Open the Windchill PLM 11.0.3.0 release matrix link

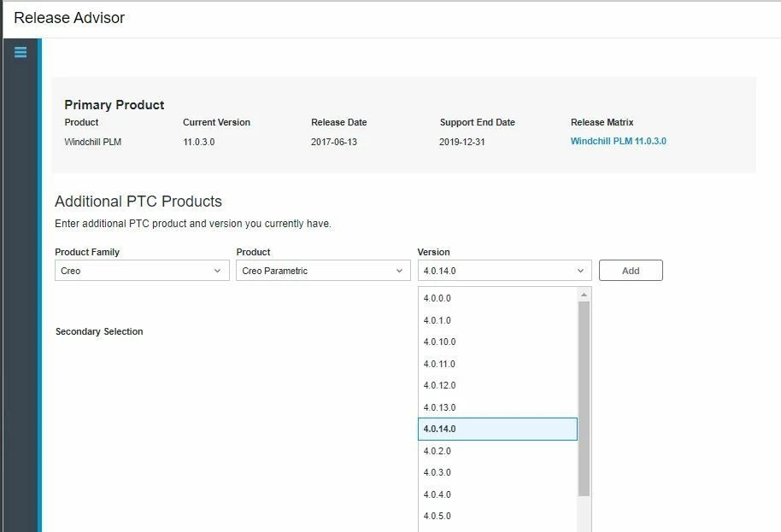click(x=618, y=142)
